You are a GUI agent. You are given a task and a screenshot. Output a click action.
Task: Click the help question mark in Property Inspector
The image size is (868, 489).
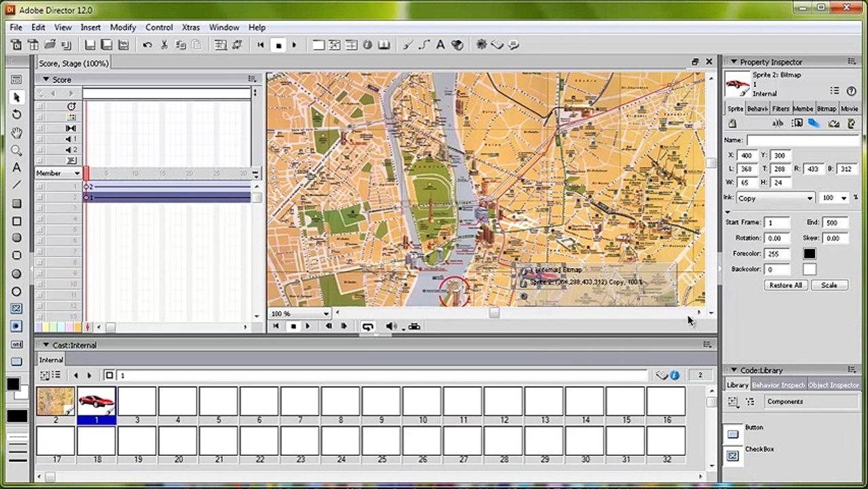(851, 91)
